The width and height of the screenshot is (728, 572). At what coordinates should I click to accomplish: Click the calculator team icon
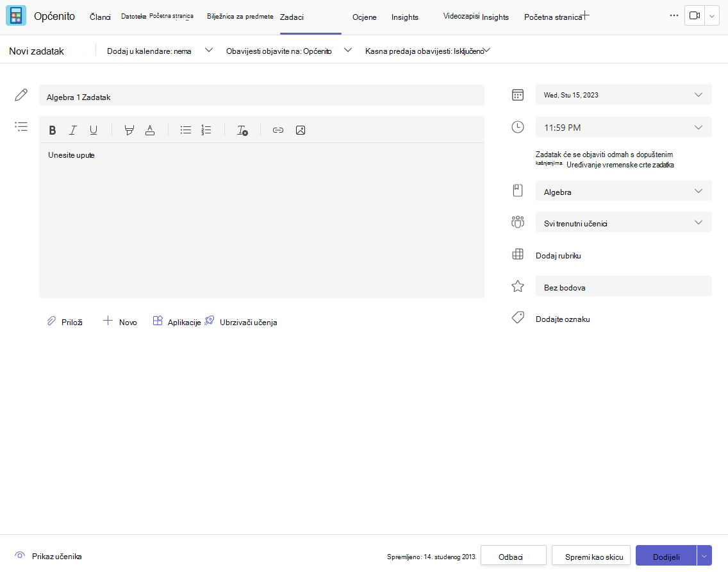point(16,16)
